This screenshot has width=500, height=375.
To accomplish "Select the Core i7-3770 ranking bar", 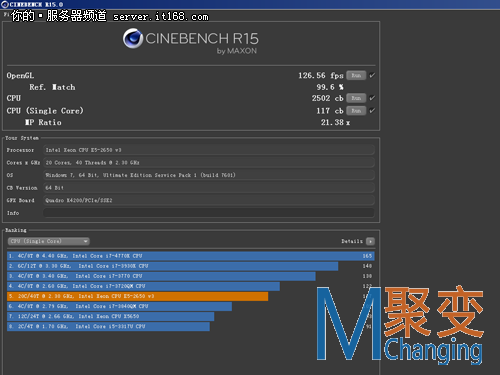I will (161, 276).
